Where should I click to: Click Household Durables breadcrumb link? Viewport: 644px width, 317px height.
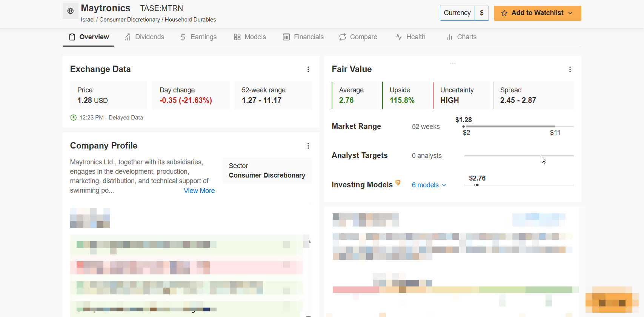(191, 20)
